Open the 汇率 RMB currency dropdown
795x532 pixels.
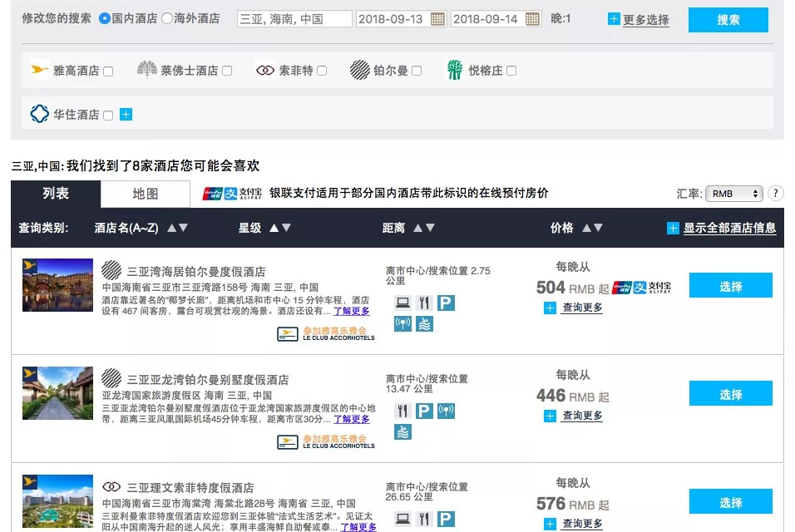click(x=734, y=194)
